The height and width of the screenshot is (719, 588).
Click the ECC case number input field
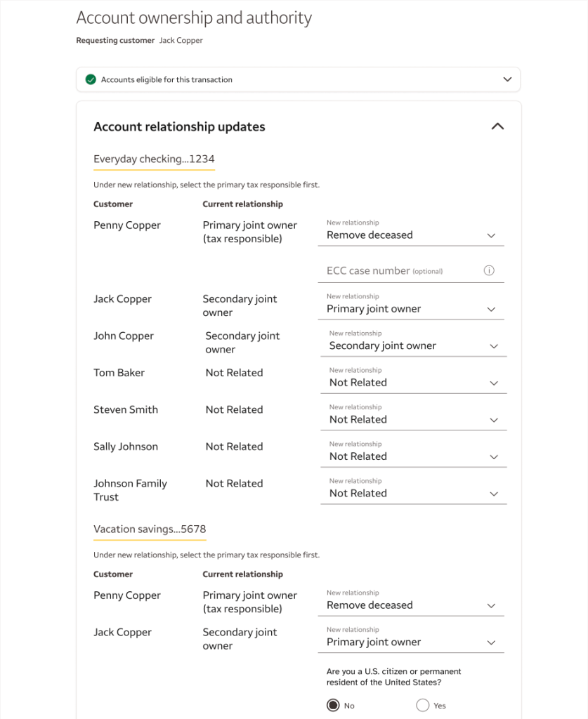400,271
